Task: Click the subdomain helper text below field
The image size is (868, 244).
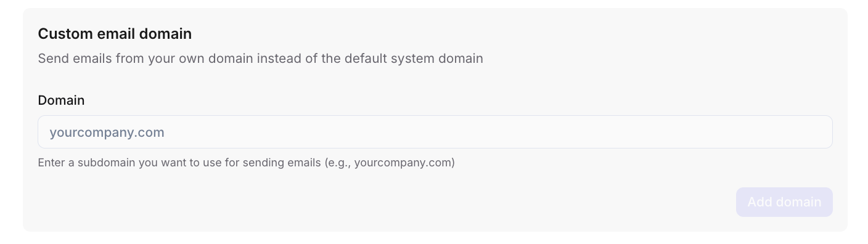Action: (x=246, y=163)
